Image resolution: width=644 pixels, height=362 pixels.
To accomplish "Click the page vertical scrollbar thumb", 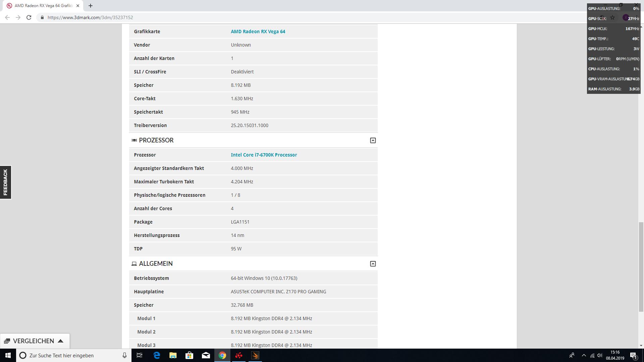I will tap(641, 267).
